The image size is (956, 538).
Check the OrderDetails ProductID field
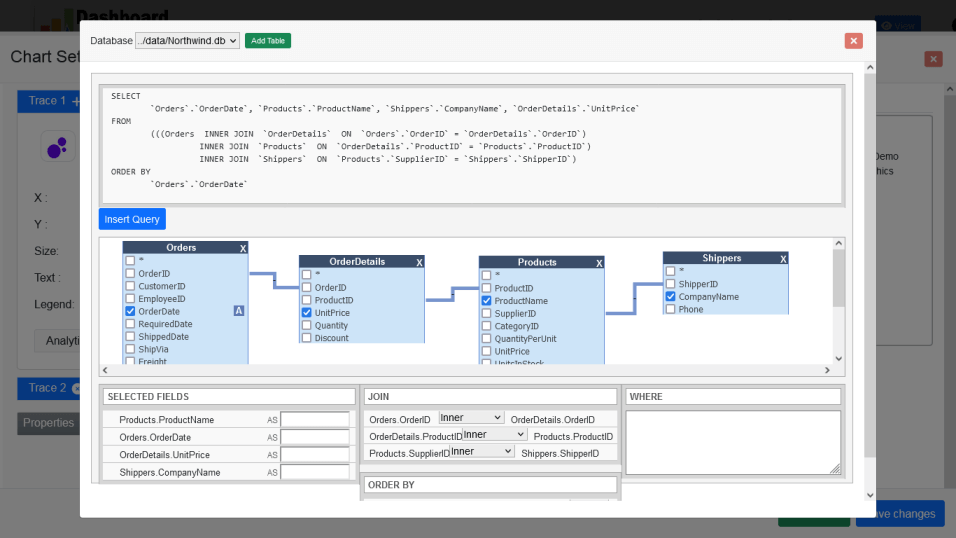(307, 300)
